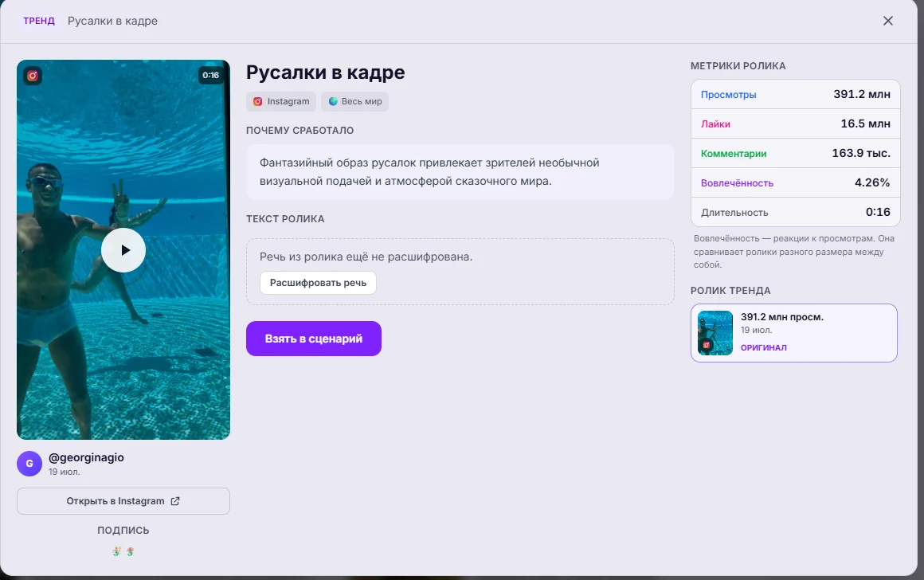Image resolution: width=924 pixels, height=580 pixels.
Task: Click the ТЕКСТ РОЛИКА section heading
Action: [x=285, y=218]
